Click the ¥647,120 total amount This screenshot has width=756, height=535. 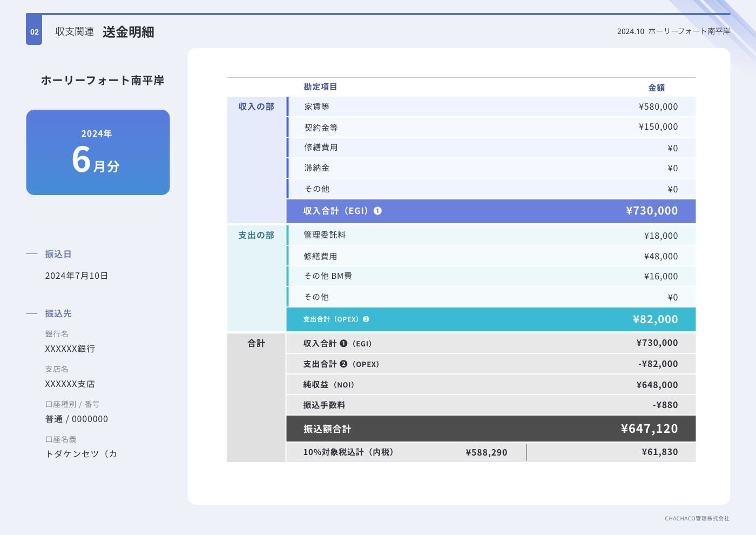pyautogui.click(x=649, y=429)
